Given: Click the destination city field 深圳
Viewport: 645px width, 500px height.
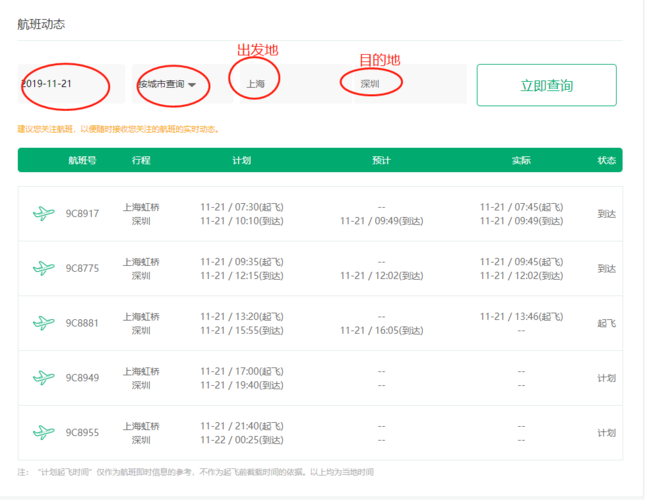Looking at the screenshot, I should tap(370, 85).
